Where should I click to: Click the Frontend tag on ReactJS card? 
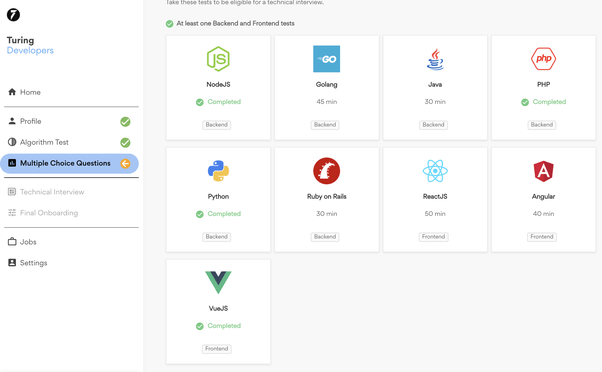tap(433, 237)
